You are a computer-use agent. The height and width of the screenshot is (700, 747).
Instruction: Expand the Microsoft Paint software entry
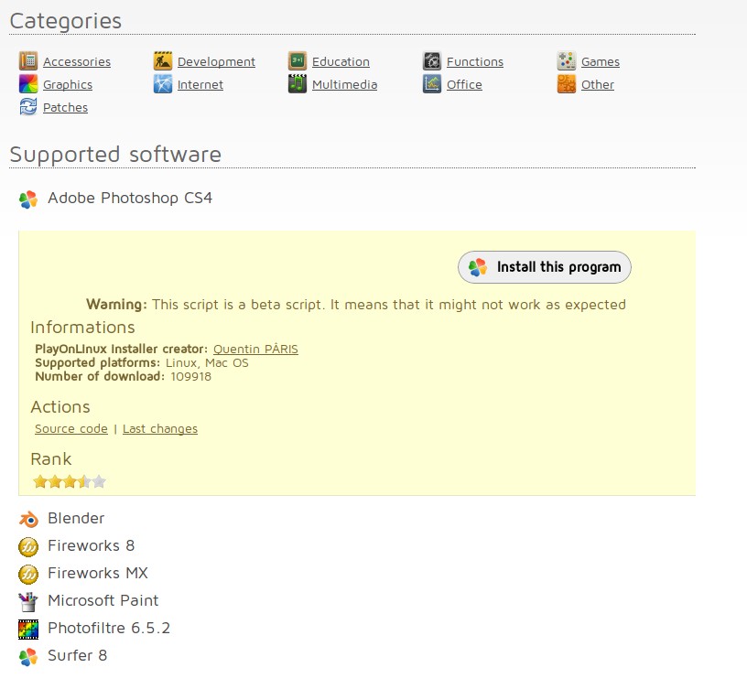[x=103, y=600]
